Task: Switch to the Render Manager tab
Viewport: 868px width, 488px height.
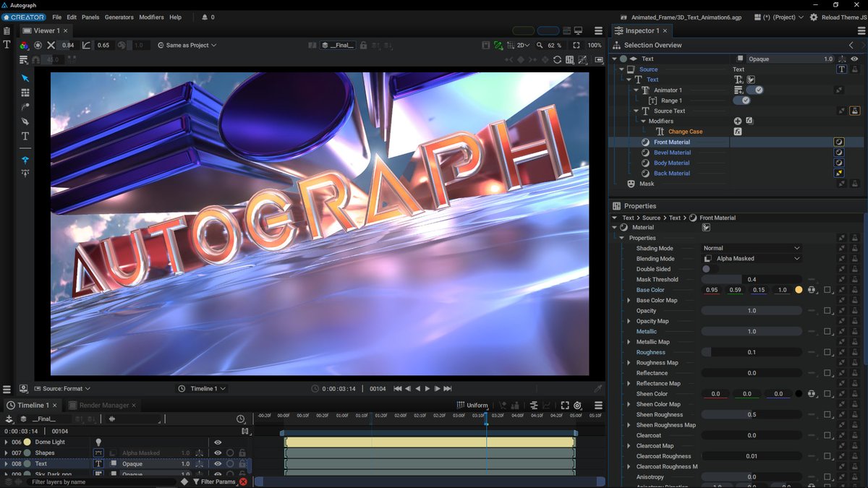Action: [103, 406]
